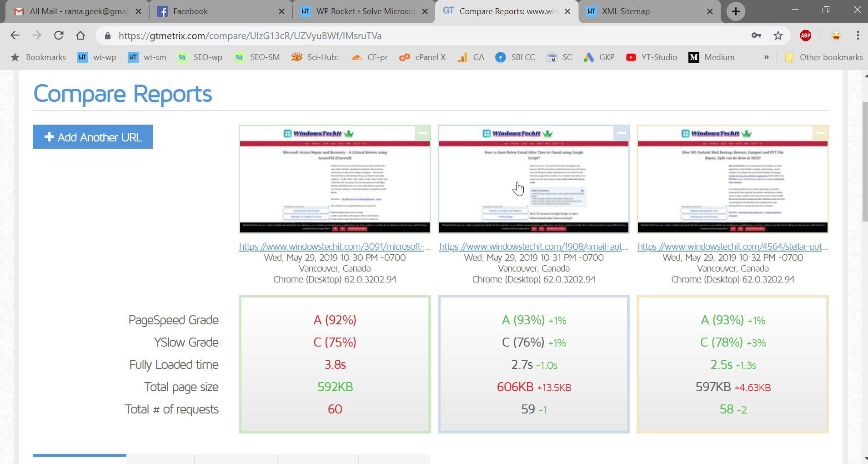The width and height of the screenshot is (868, 464).
Task: Open the Bookmarks star shortcut
Action: click(38, 57)
